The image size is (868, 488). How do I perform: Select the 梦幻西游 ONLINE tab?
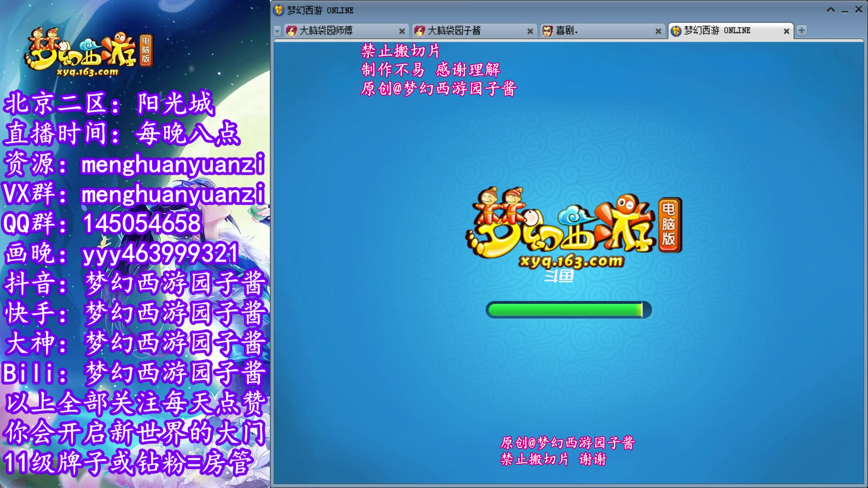tap(731, 31)
